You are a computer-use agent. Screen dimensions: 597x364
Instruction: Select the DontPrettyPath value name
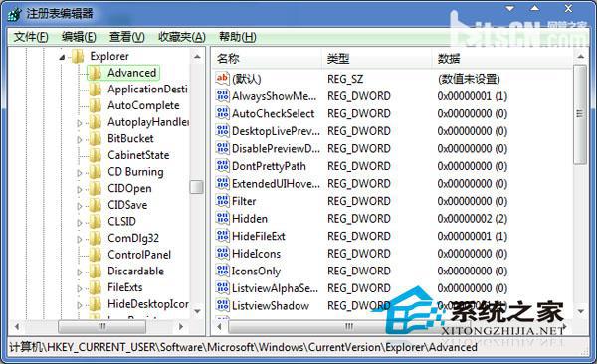269,166
